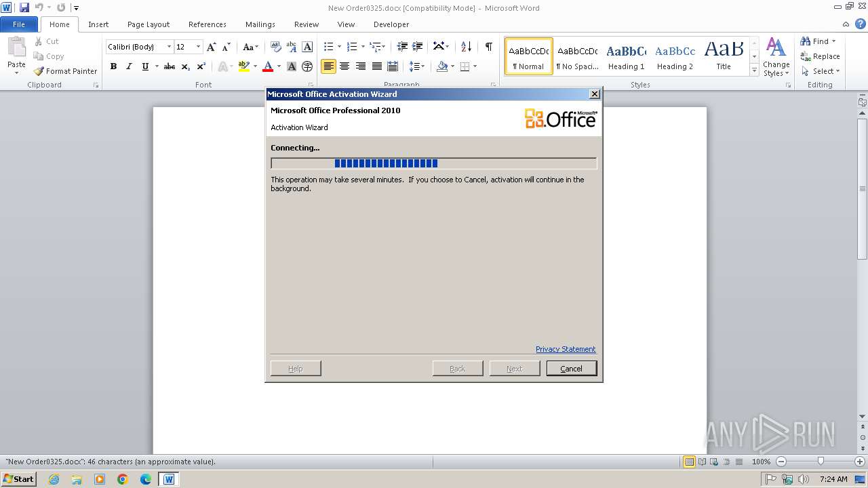Click the Find binoculars icon
Screen dimensions: 868x488
coord(806,41)
